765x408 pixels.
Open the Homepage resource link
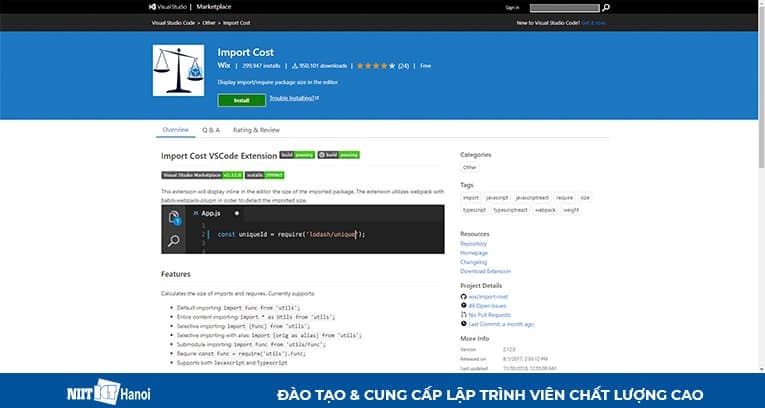(x=474, y=253)
